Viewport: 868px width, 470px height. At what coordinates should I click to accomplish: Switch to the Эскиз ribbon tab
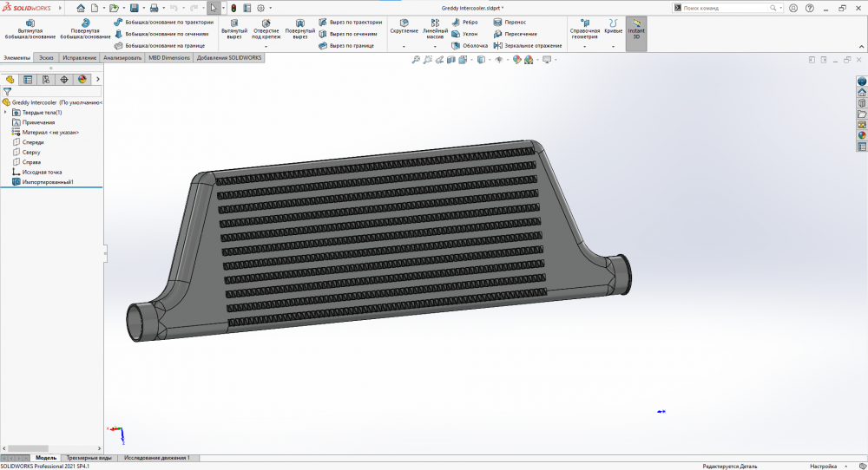point(46,57)
